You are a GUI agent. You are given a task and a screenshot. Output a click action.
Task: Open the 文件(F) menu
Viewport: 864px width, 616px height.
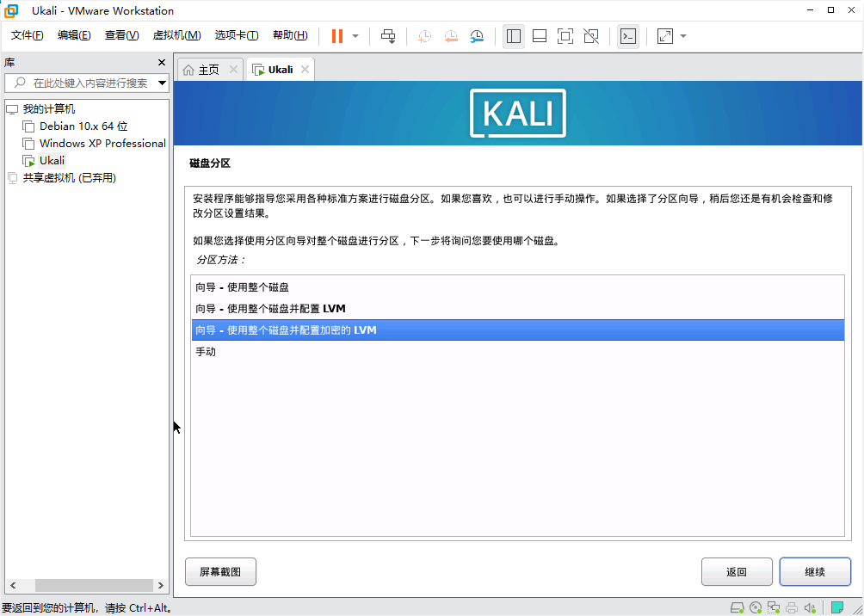[28, 35]
